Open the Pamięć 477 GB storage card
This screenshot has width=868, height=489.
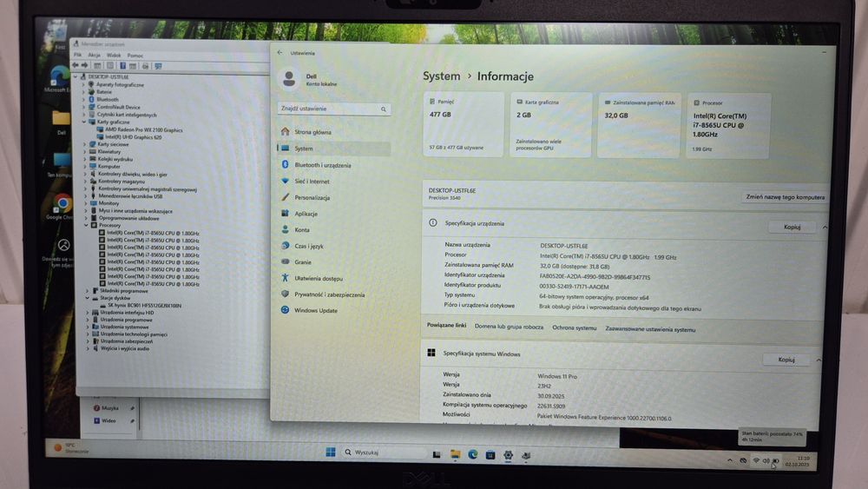point(464,125)
